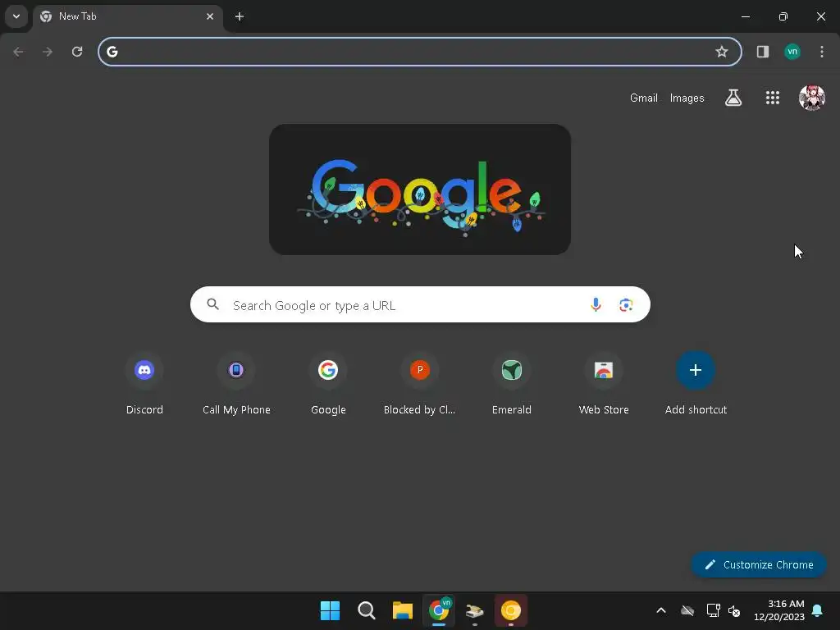Go forward to next page
Screen dimensions: 840x630
click(48, 52)
